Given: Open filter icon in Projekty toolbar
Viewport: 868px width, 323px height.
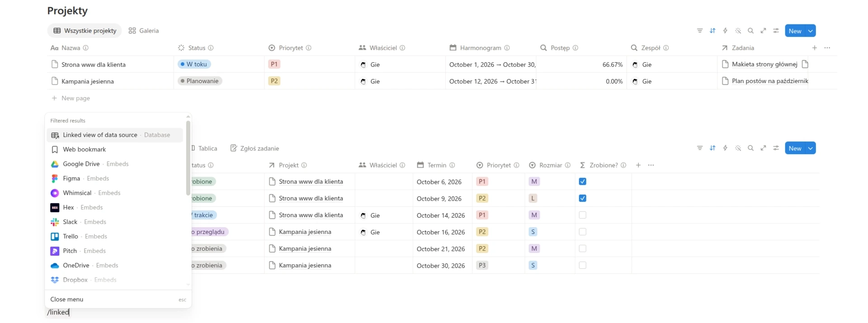Looking at the screenshot, I should (x=700, y=31).
